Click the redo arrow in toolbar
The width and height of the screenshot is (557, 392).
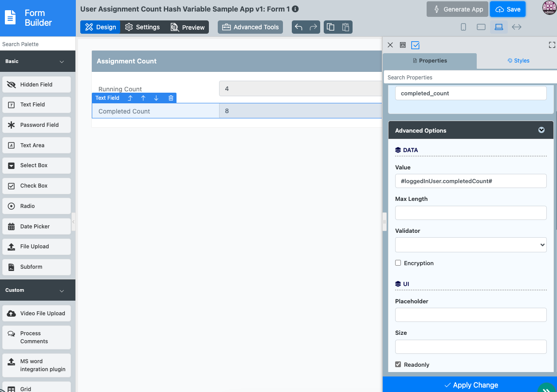314,27
